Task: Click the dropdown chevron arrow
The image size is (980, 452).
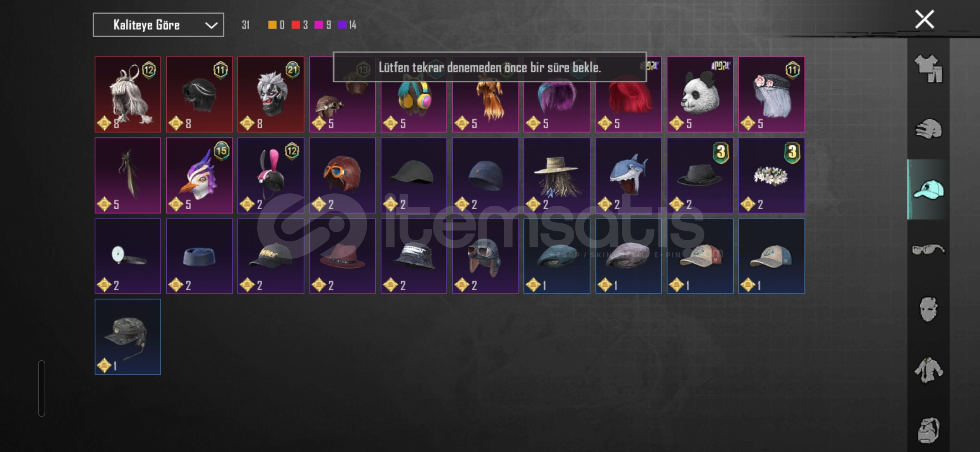Action: point(211,26)
